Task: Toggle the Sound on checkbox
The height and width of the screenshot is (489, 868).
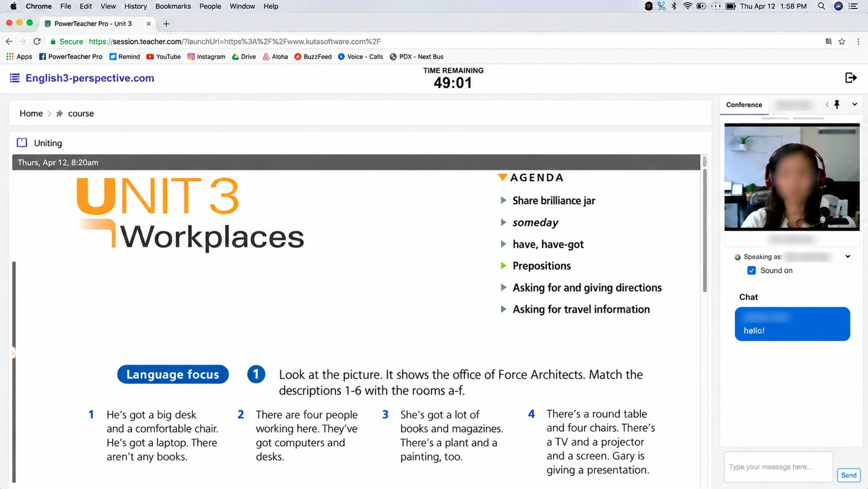Action: (x=751, y=271)
